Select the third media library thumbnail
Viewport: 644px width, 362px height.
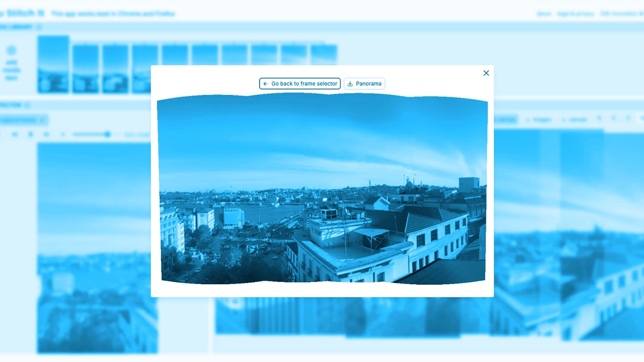tap(115, 69)
